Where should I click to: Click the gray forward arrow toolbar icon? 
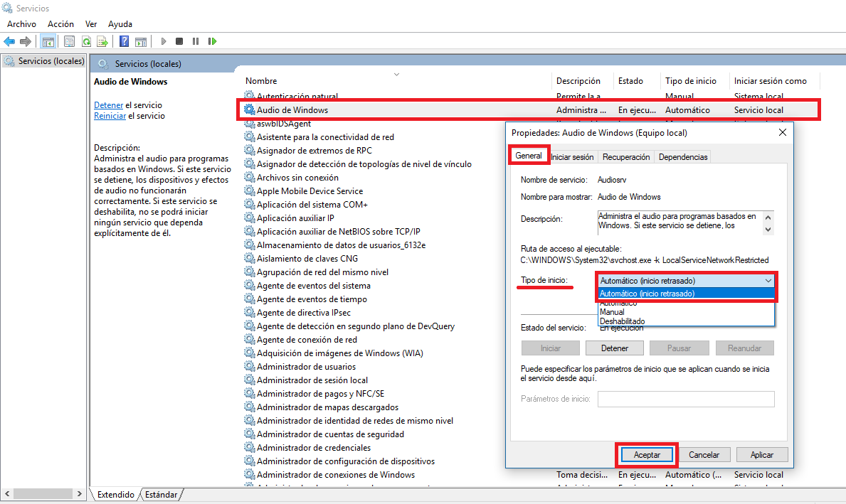26,41
